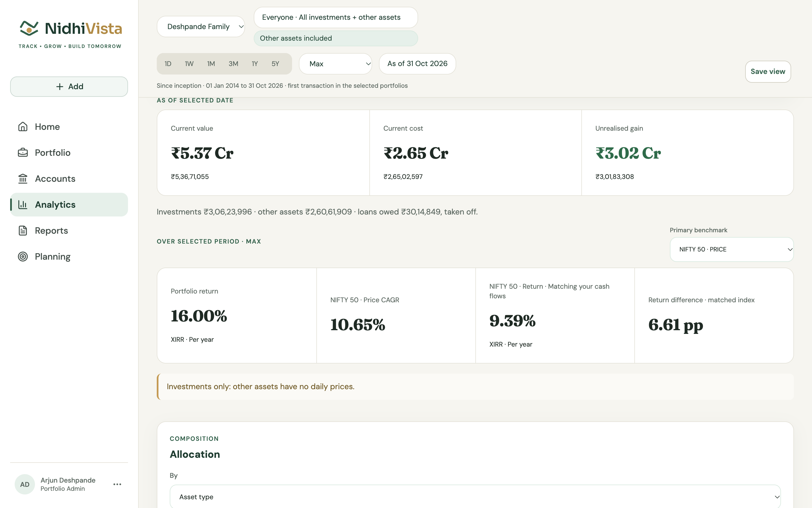This screenshot has height=508, width=812.
Task: Click the Accounts bank icon
Action: click(23, 178)
